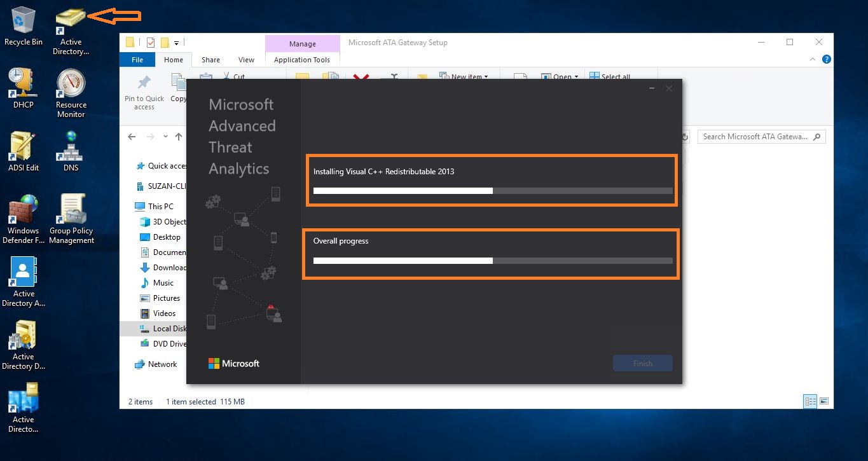The height and width of the screenshot is (461, 868).
Task: Open Downloads in navigation pane
Action: (x=163, y=268)
